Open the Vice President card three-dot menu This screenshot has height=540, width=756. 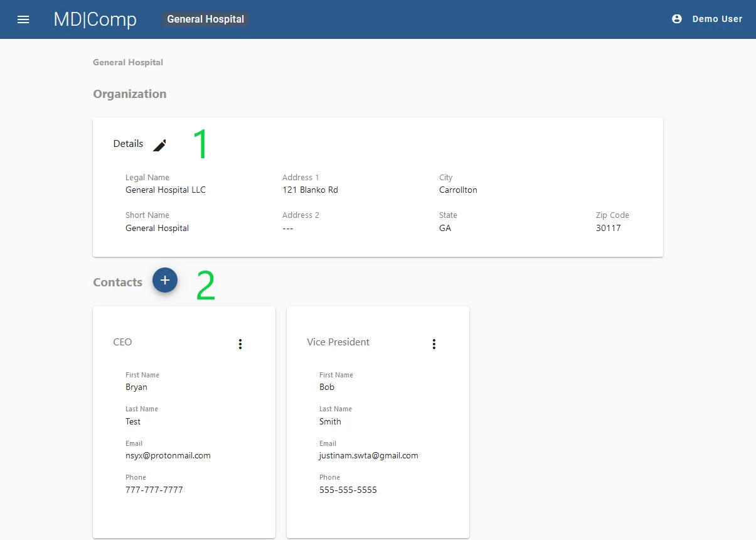tap(434, 344)
